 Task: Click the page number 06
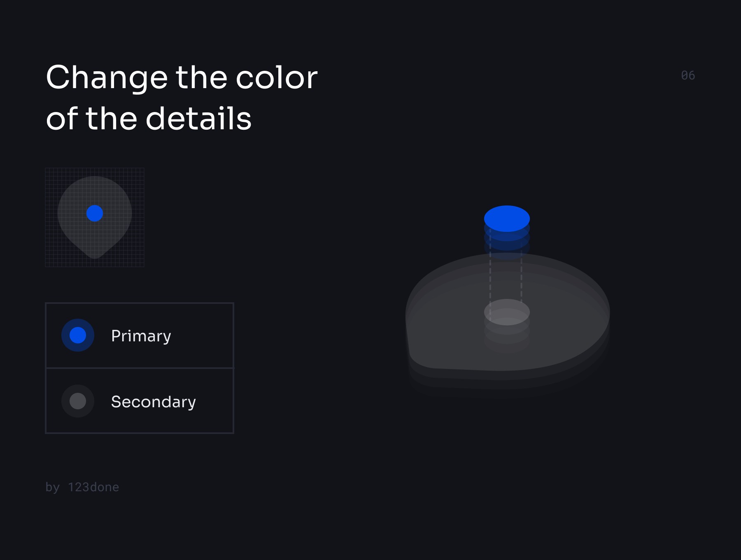pos(688,76)
